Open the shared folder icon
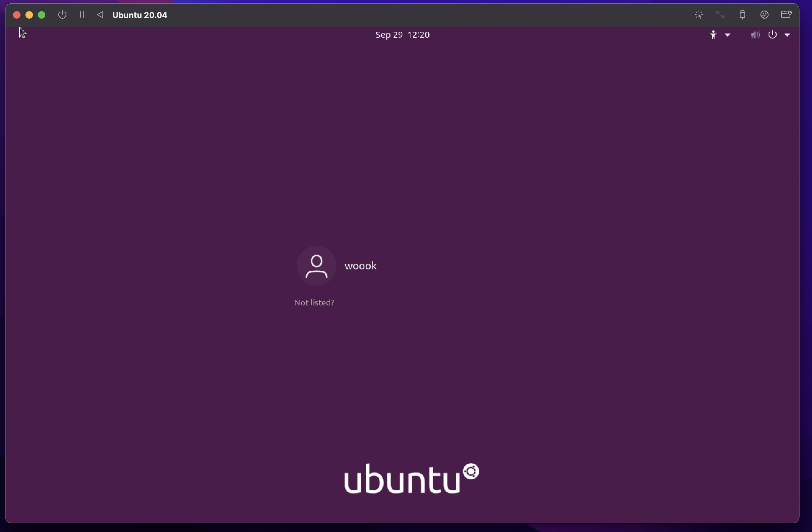The image size is (812, 532). pos(786,14)
